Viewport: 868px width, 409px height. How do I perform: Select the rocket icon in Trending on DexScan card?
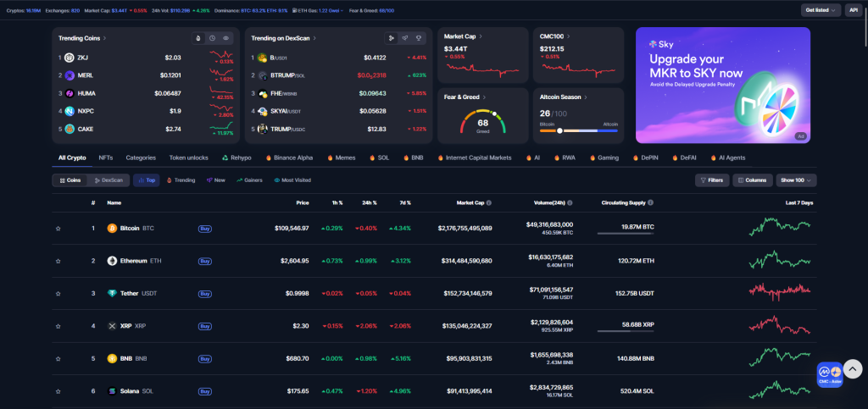[x=405, y=38]
